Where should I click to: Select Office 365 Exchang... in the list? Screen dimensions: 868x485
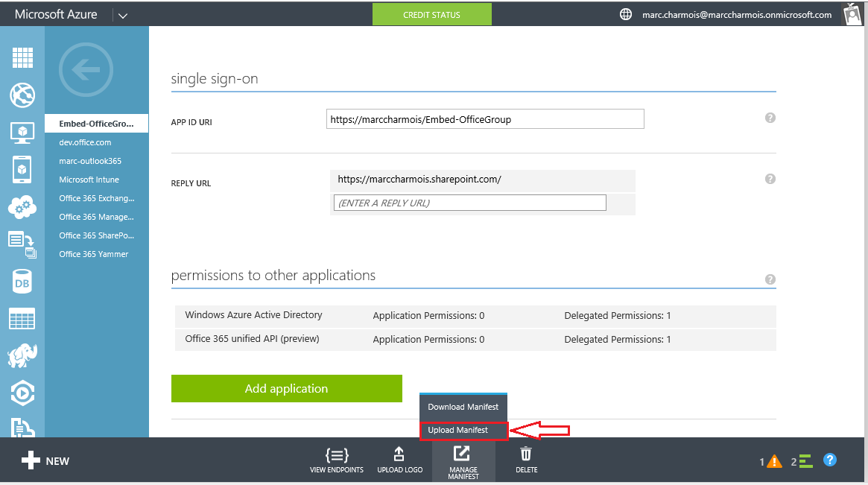97,198
